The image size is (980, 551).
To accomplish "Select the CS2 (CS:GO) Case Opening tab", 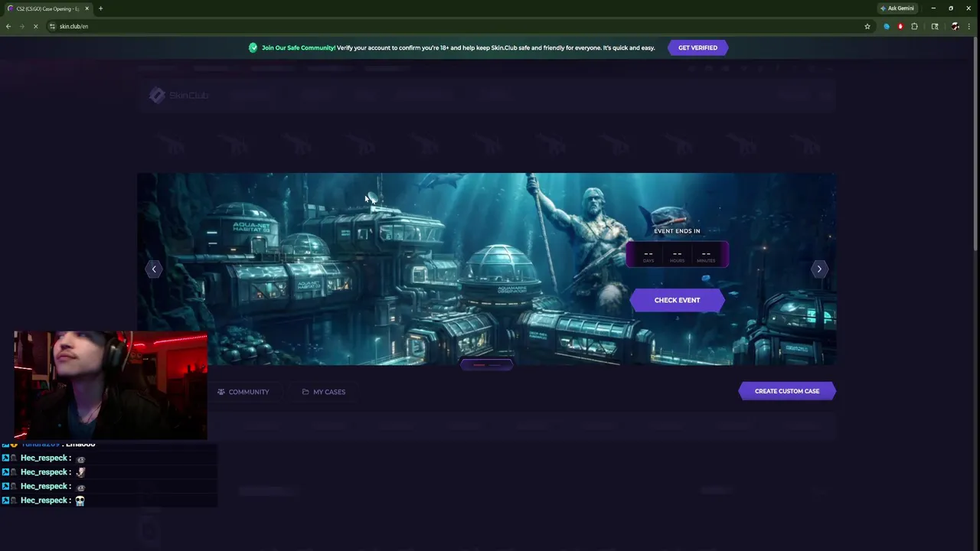I will 47,8.
